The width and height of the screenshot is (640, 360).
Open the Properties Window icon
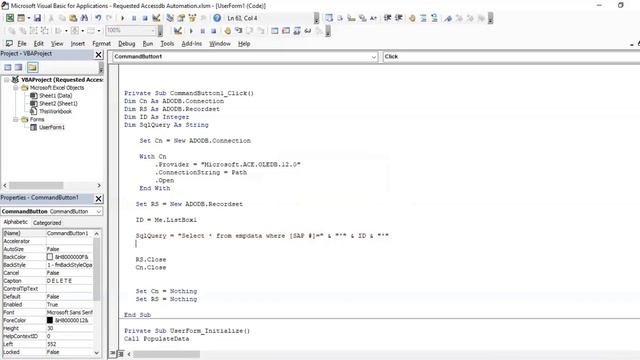click(x=181, y=18)
